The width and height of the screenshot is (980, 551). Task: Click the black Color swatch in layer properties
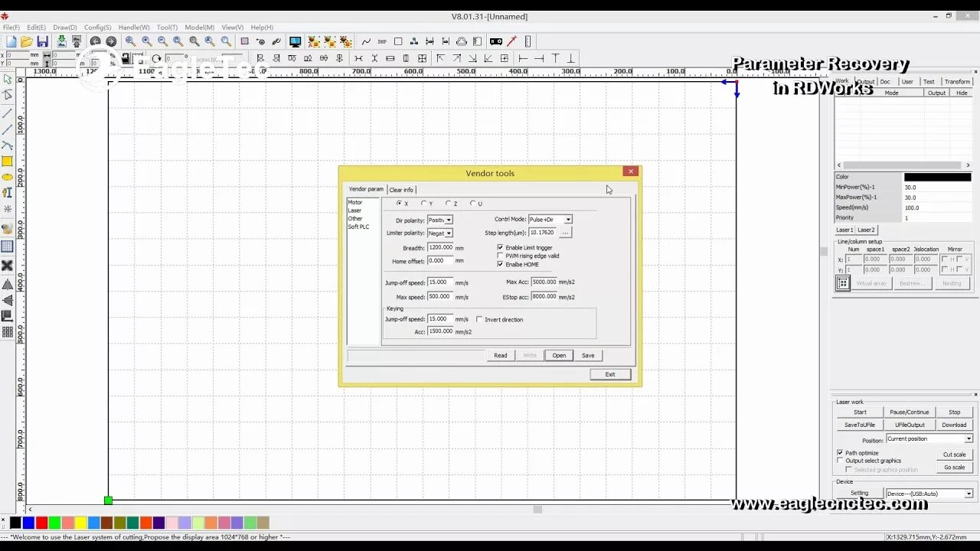(937, 177)
